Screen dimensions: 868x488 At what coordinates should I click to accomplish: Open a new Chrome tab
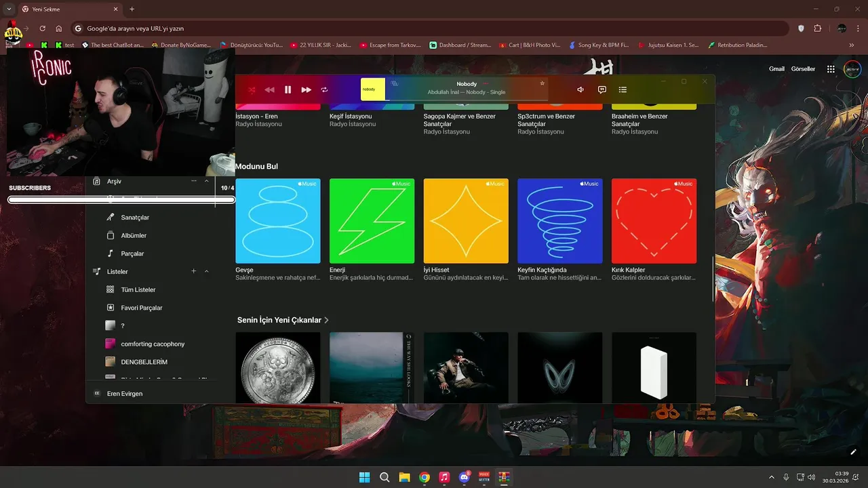click(x=132, y=9)
